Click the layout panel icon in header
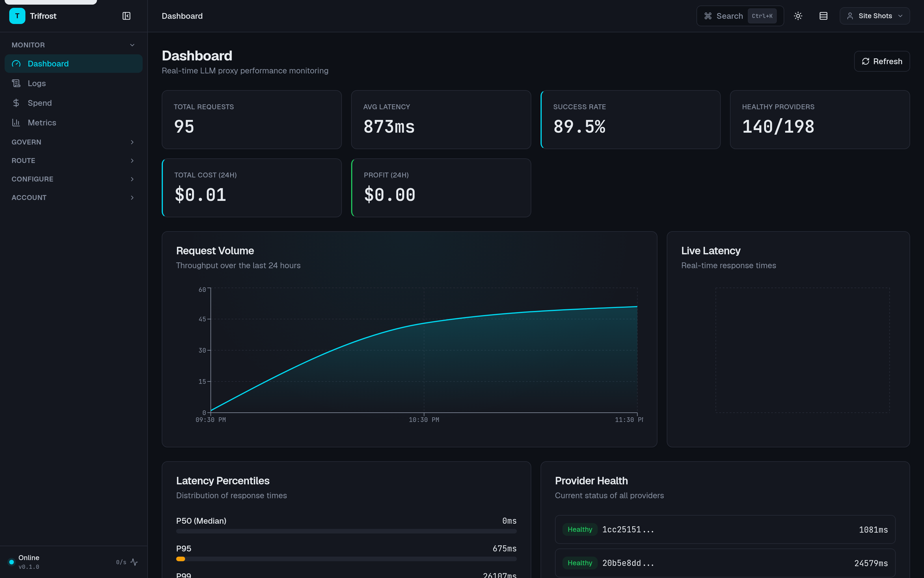The height and width of the screenshot is (578, 924). tap(824, 16)
